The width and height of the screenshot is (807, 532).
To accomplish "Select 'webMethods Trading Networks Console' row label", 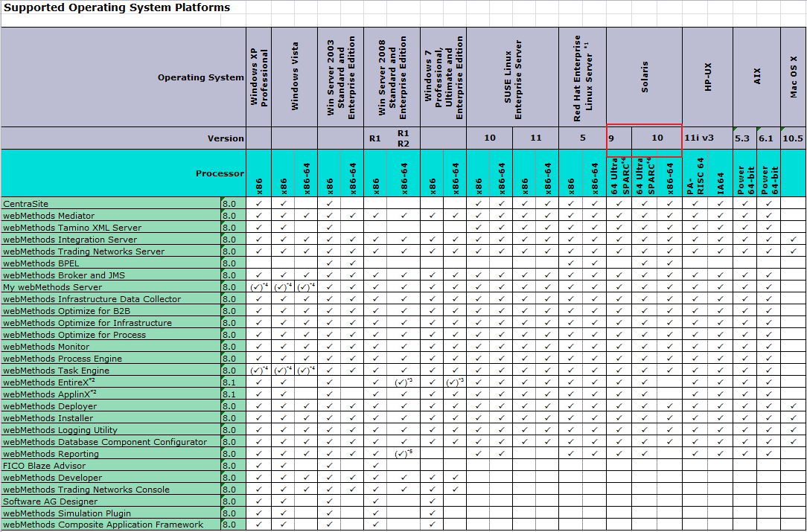I will 111,490.
